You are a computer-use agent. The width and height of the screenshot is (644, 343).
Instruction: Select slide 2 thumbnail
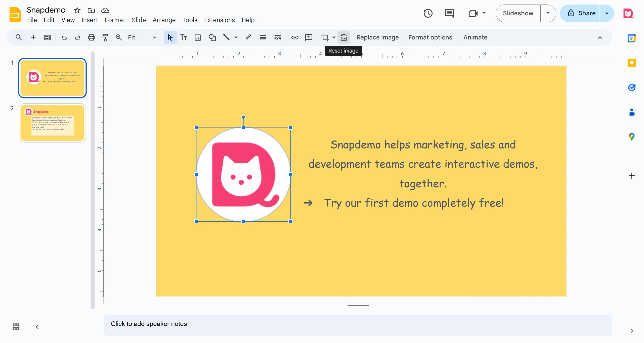coord(52,123)
